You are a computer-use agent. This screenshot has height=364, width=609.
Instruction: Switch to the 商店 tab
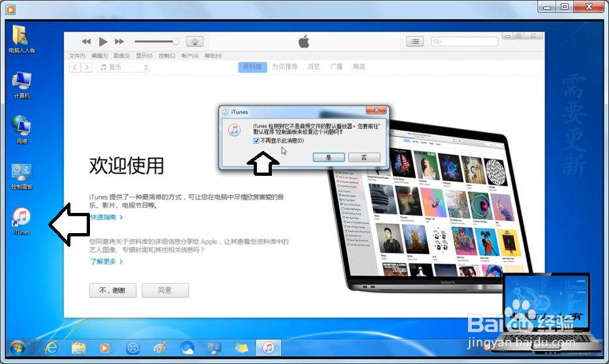[359, 67]
